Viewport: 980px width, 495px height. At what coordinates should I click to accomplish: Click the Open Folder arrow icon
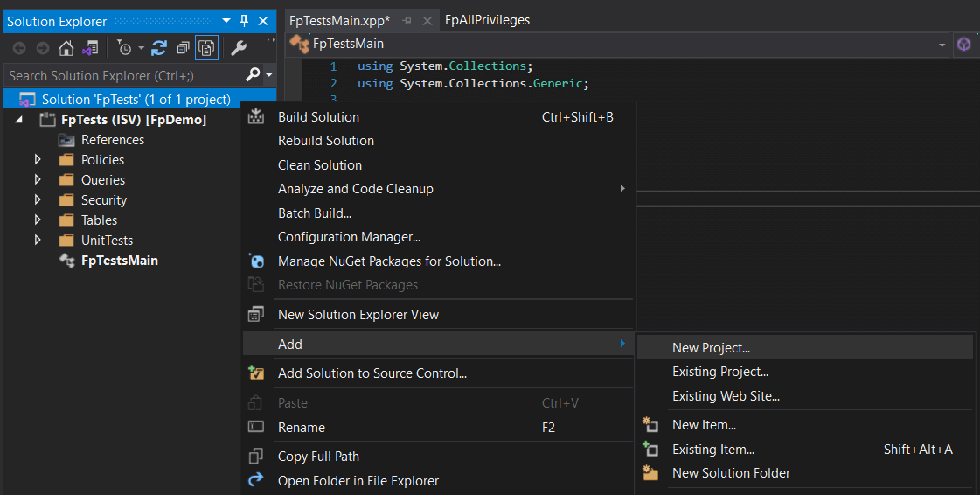255,479
